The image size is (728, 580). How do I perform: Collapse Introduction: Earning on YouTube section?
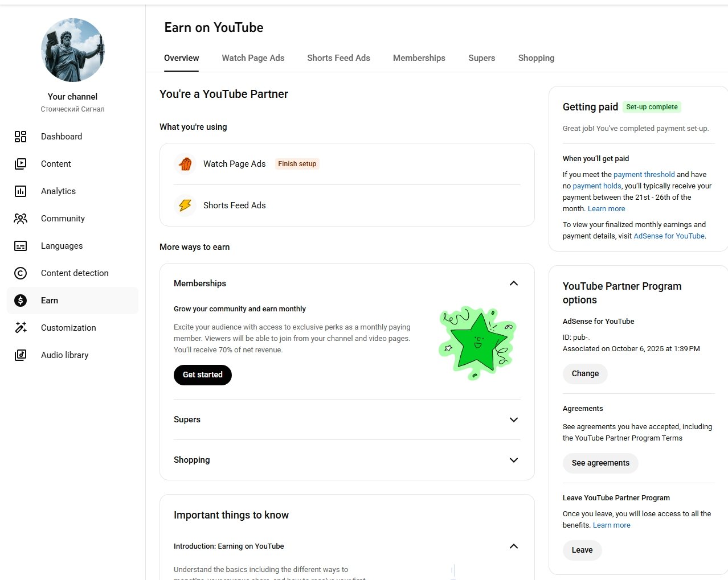tap(513, 546)
